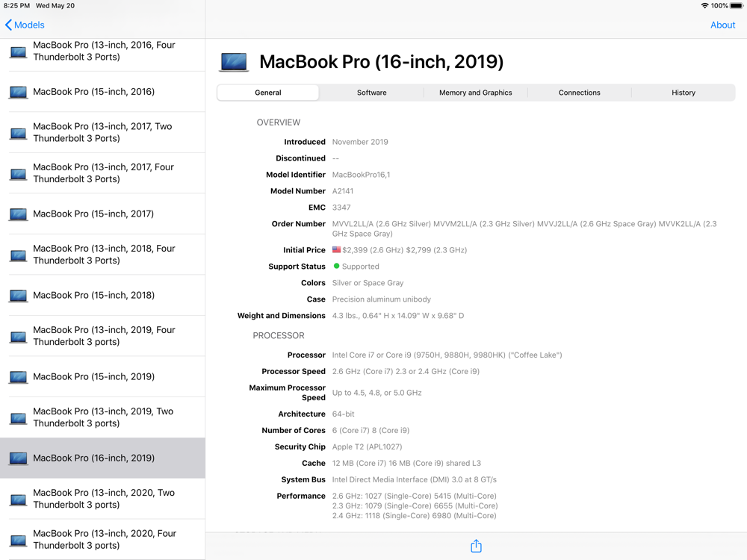Click laptop icon beside MacBook Pro (15-inch, 2016)
747x560 pixels.
tap(18, 93)
